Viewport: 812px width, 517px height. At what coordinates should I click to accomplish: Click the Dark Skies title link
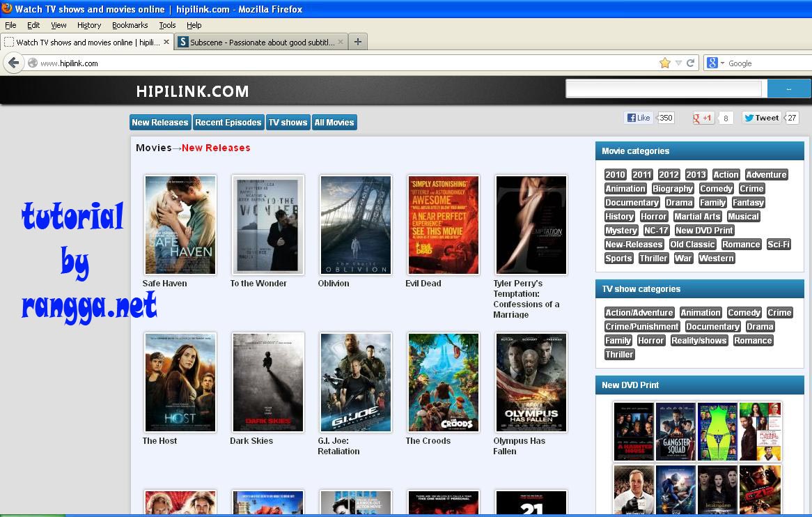click(251, 441)
